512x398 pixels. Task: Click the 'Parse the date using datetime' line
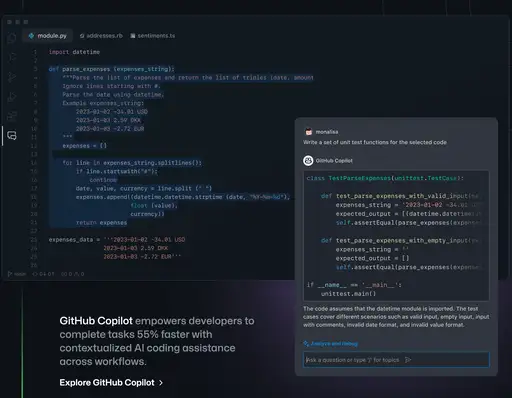(113, 95)
